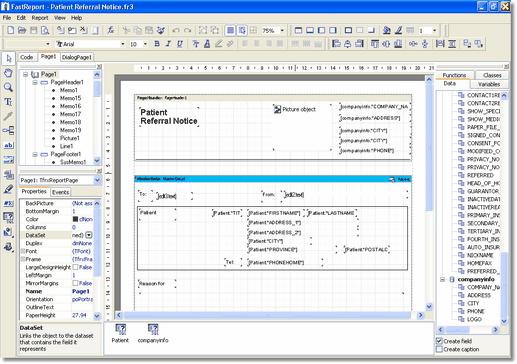Image resolution: width=517 pixels, height=364 pixels.
Task: Click the Color property black swatch
Action: (x=75, y=219)
